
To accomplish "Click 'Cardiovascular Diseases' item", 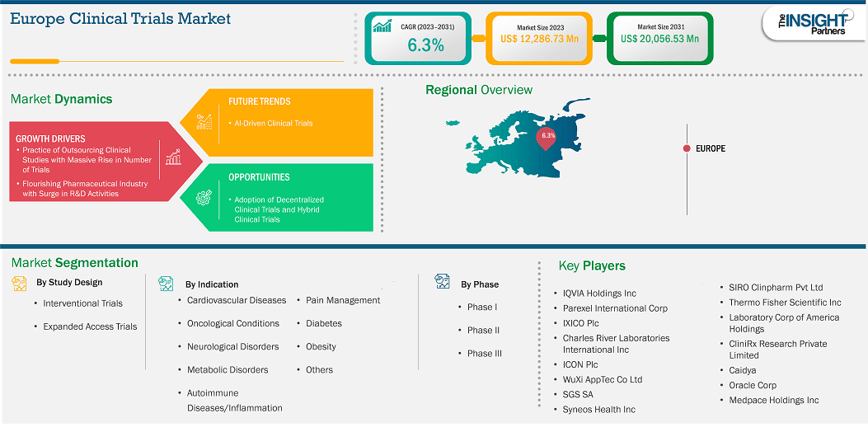I will coord(237,300).
